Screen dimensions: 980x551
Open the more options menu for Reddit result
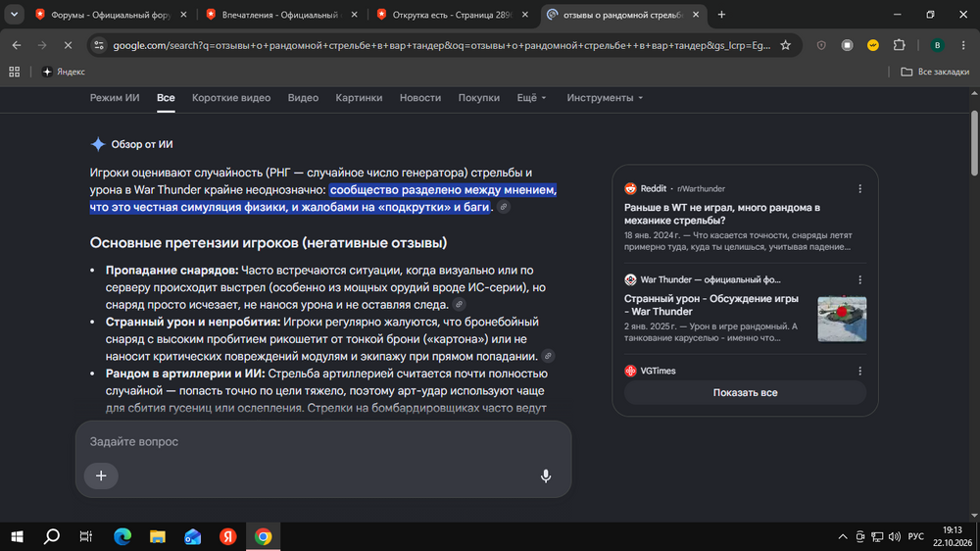[860, 189]
